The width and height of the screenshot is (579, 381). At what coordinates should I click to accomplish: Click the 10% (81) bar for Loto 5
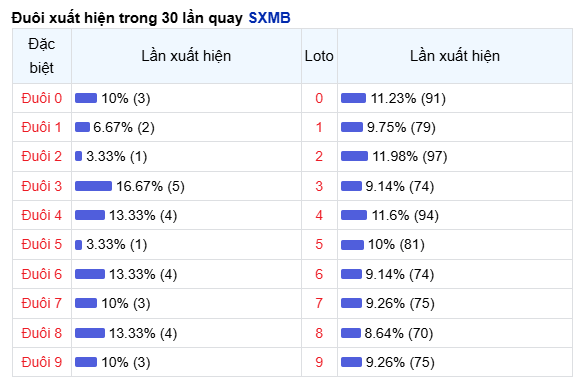click(x=353, y=244)
